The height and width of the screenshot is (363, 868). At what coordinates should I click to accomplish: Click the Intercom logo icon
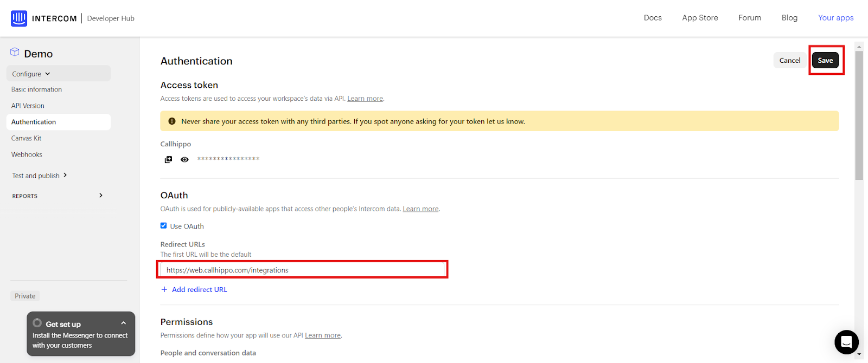[19, 18]
